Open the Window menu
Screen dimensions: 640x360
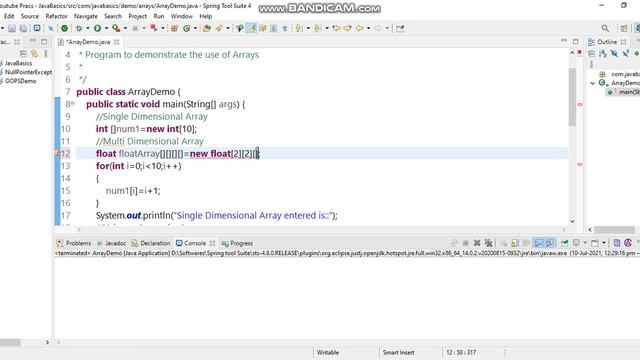click(x=182, y=16)
